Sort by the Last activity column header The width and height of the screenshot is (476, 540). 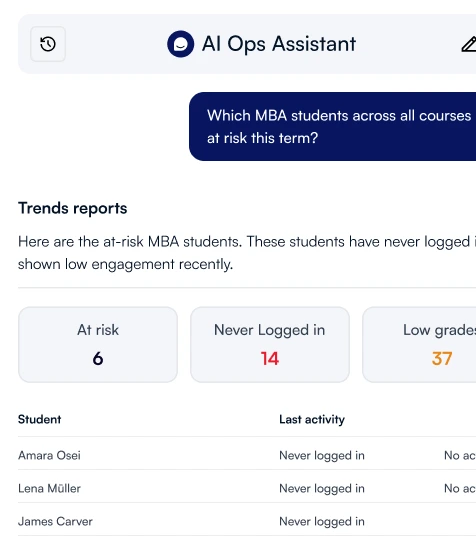tap(312, 419)
